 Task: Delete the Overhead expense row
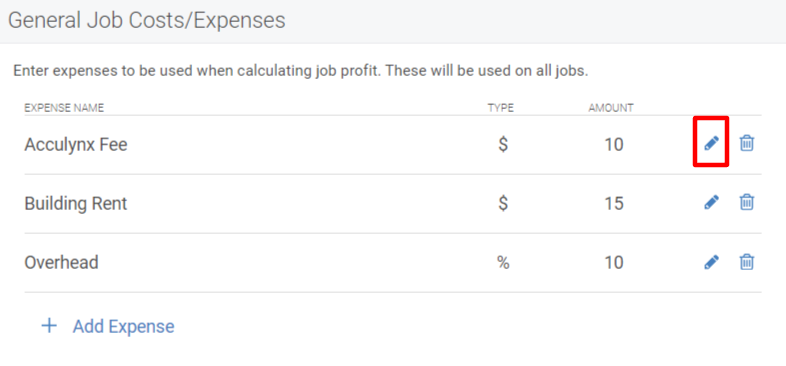[x=747, y=262]
